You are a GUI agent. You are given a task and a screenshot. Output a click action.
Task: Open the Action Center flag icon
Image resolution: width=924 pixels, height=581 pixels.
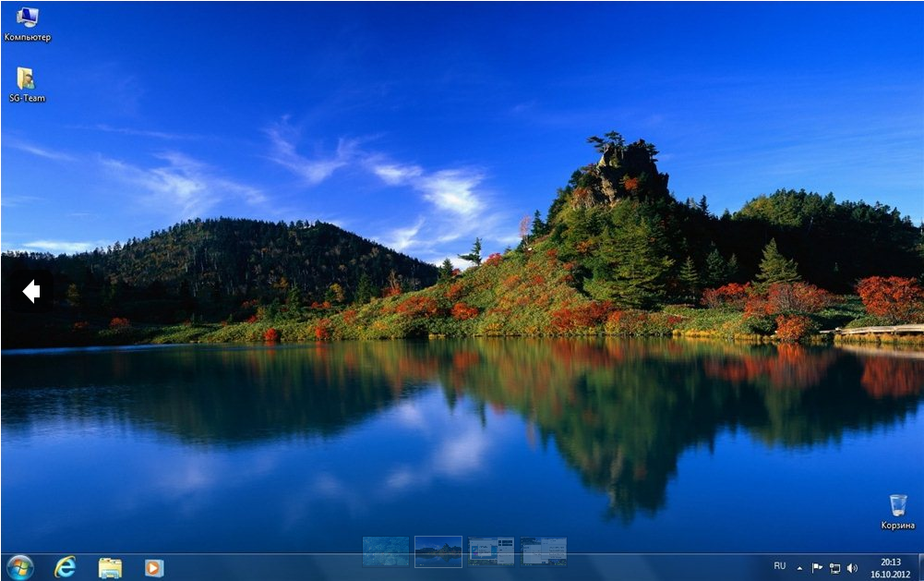coord(817,568)
